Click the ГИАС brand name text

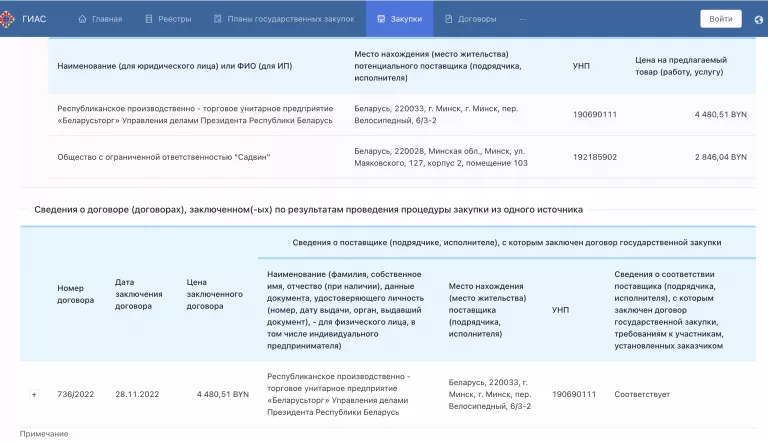click(x=34, y=19)
